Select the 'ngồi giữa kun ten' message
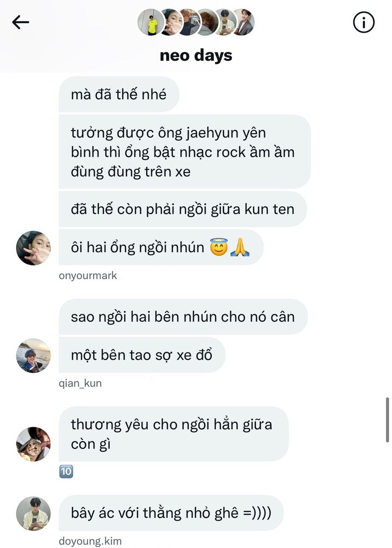 click(183, 209)
